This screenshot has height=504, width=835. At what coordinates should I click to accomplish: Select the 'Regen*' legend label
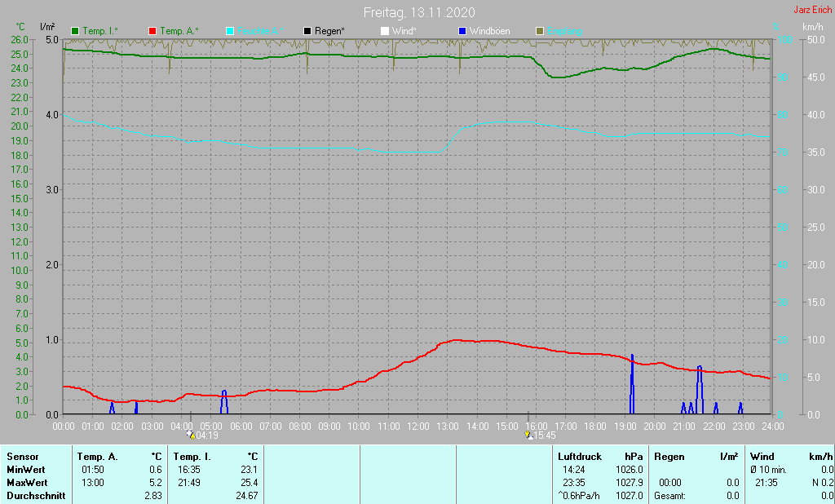pyautogui.click(x=329, y=32)
